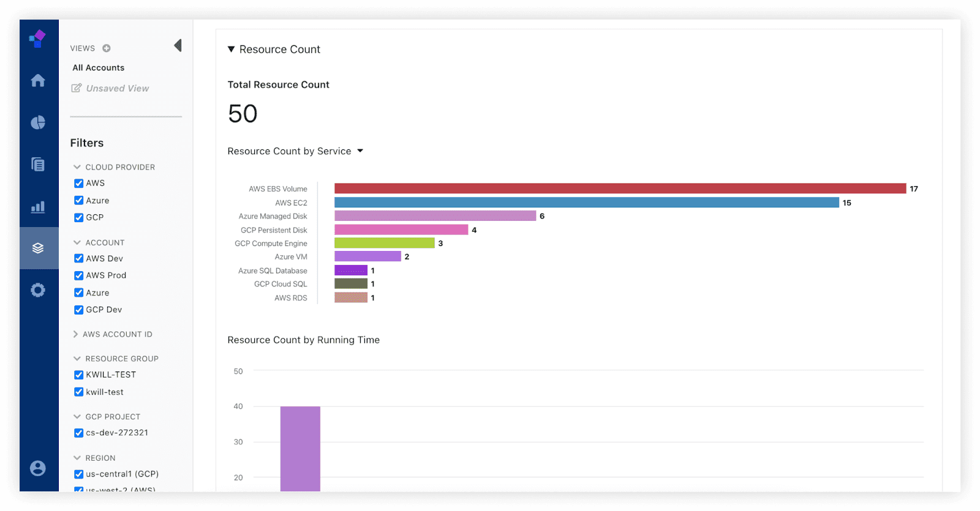Open the user profile icon
The image size is (980, 511).
click(x=38, y=468)
